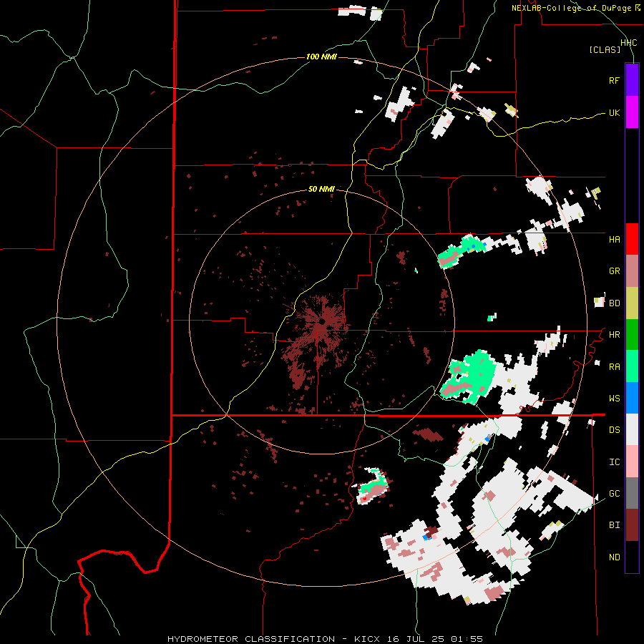The height and width of the screenshot is (644, 644).
Task: Click the radar site center of the map
Action: 322,321
